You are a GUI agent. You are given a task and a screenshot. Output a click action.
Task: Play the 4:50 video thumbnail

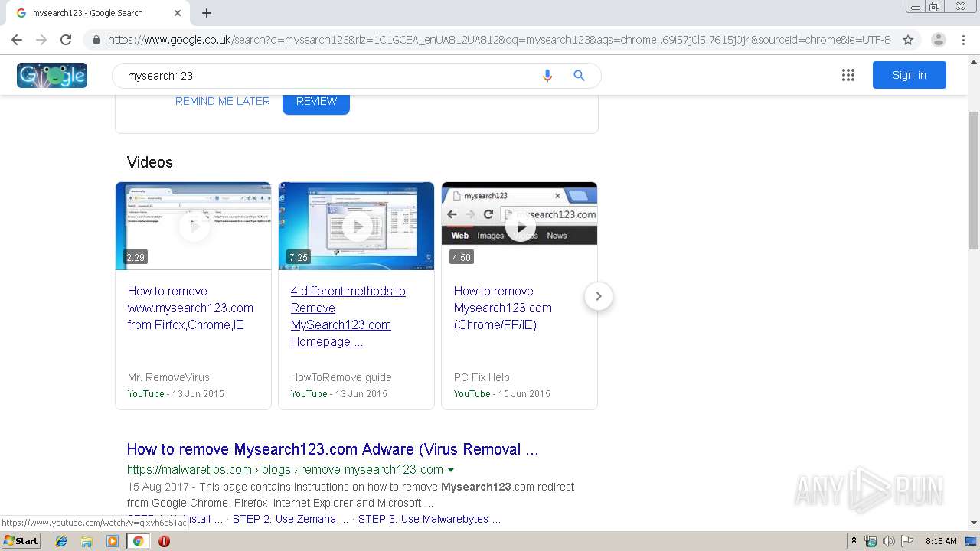(520, 226)
